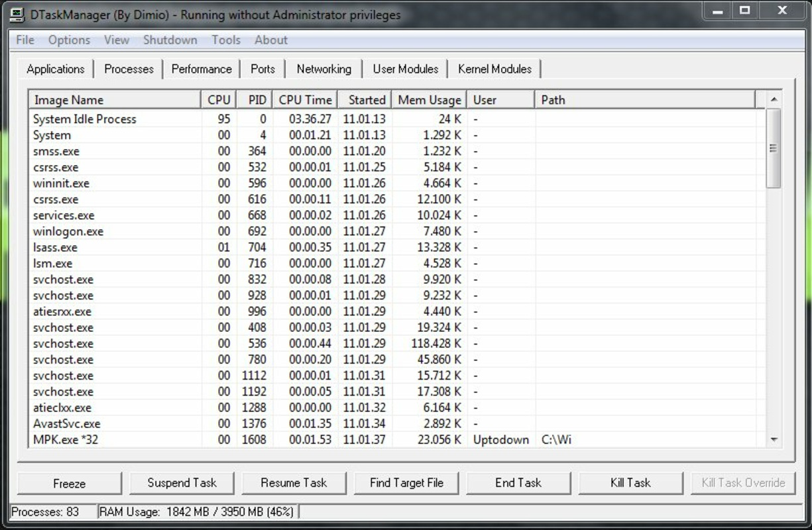This screenshot has width=812, height=530.
Task: Select the System Idle Process row
Action: point(396,119)
